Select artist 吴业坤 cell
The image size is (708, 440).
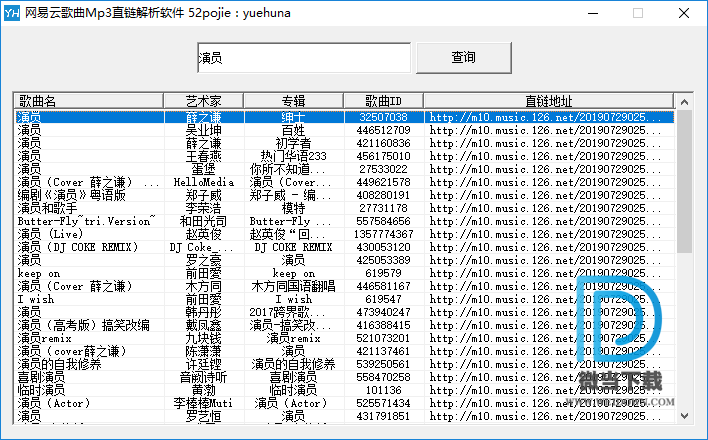204,131
